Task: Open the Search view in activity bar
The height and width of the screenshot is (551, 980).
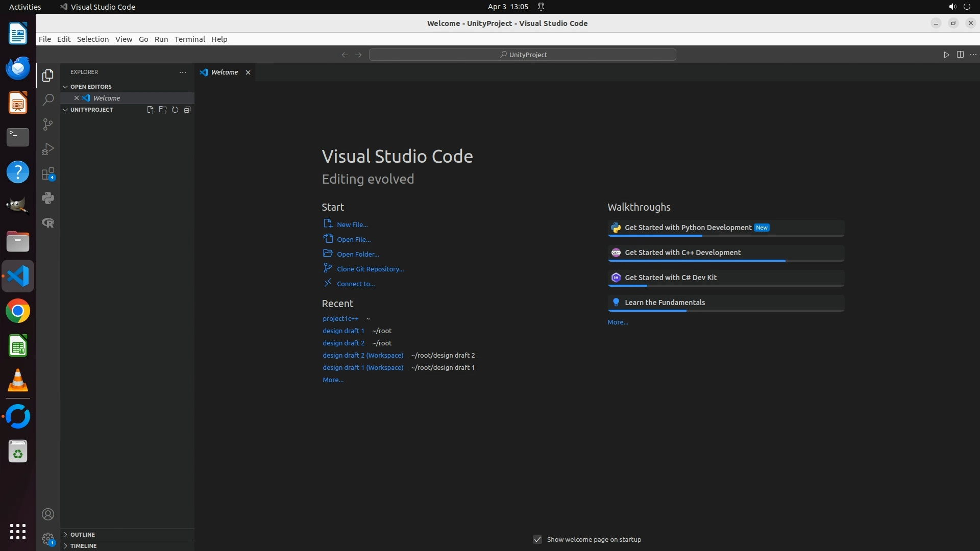Action: (48, 99)
